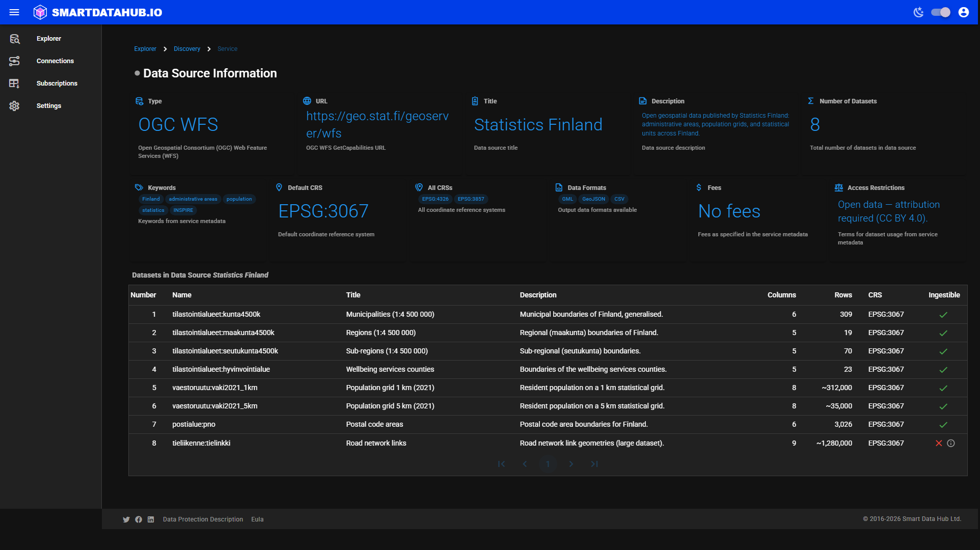
Task: Click the Name column header
Action: tap(182, 295)
